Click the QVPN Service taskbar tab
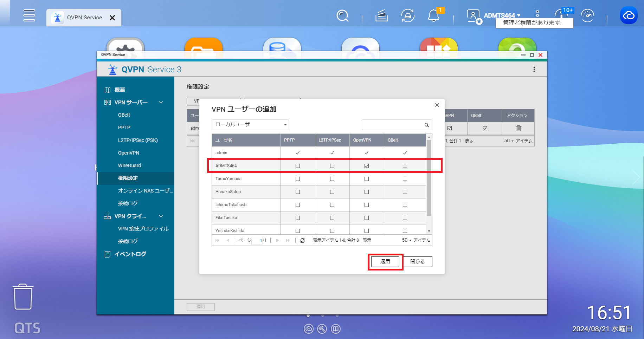The width and height of the screenshot is (644, 339). click(84, 18)
